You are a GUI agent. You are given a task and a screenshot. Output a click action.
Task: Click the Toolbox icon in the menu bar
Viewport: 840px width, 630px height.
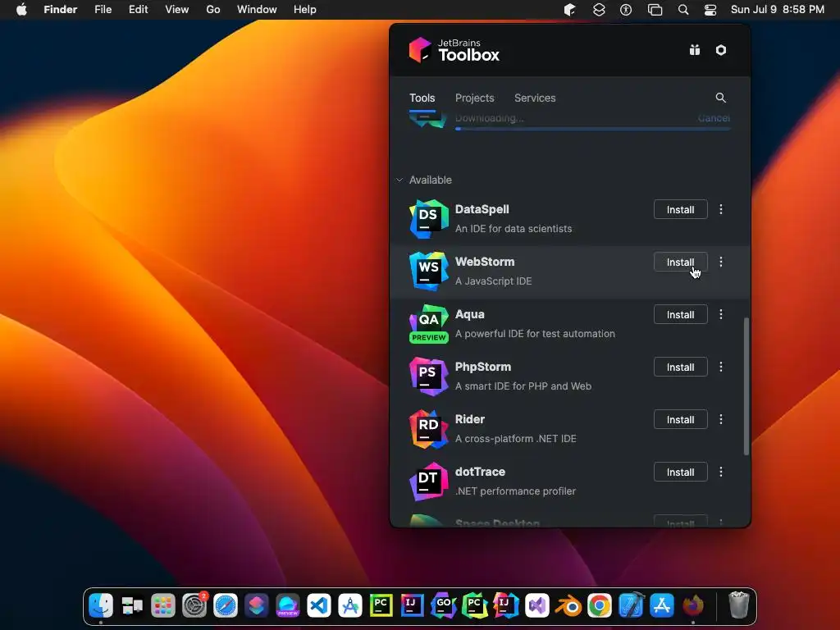click(x=569, y=10)
